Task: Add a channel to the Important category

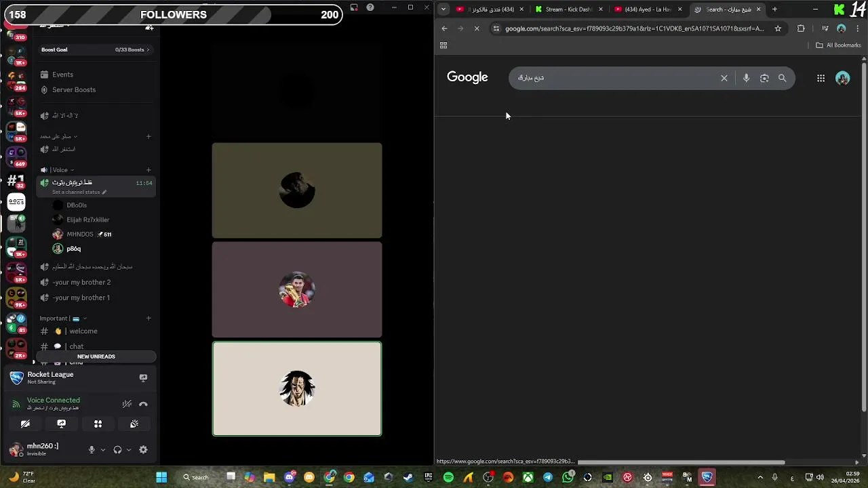Action: [x=149, y=319]
